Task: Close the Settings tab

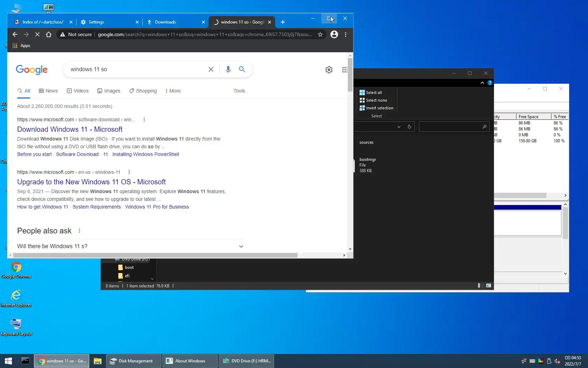Action: coord(137,22)
